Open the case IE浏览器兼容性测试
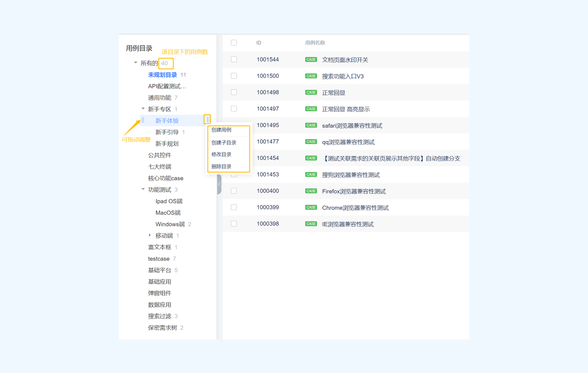Image resolution: width=588 pixels, height=373 pixels. (x=348, y=224)
